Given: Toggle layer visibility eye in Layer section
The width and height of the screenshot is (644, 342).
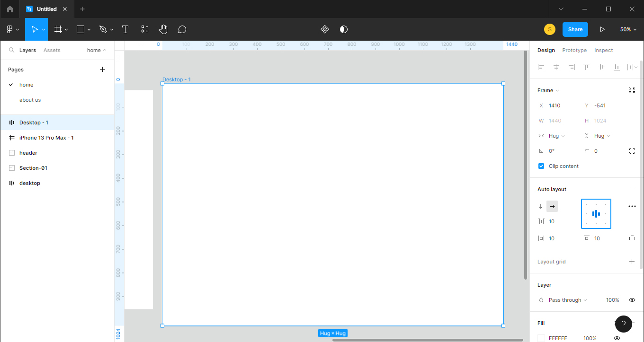Looking at the screenshot, I should point(632,300).
